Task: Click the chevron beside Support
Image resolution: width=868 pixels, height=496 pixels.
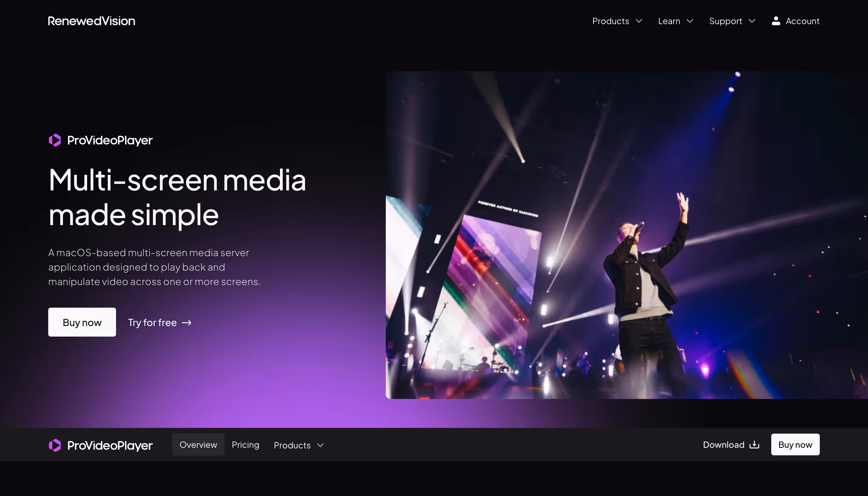Action: pyautogui.click(x=752, y=21)
